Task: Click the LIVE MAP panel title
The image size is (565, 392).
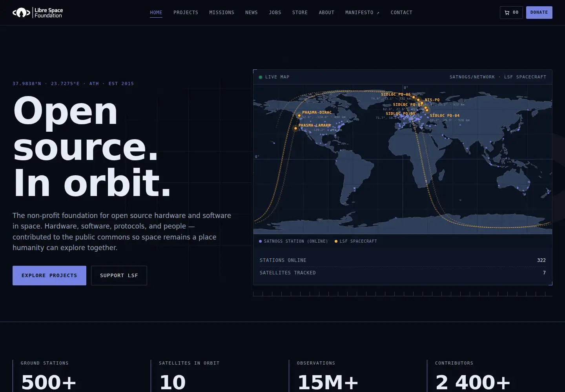Action: click(x=277, y=77)
